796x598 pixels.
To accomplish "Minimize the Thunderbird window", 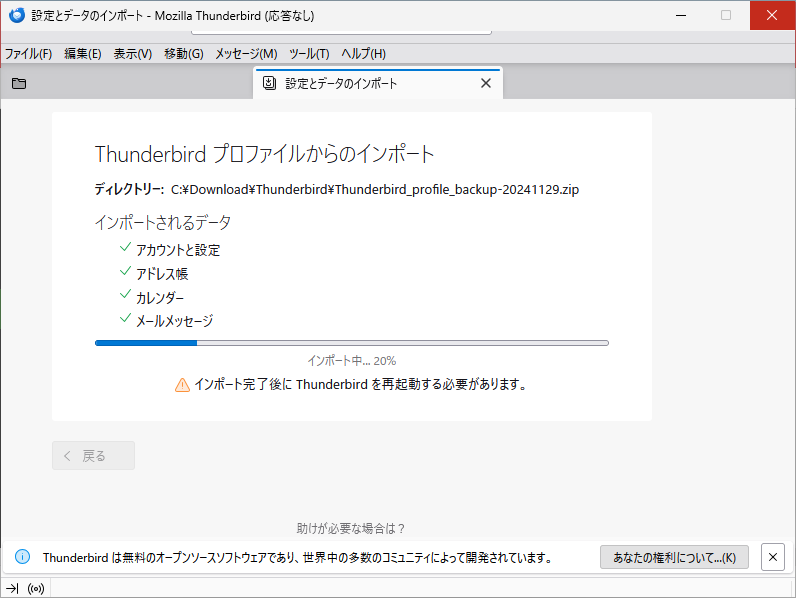I will pos(681,15).
